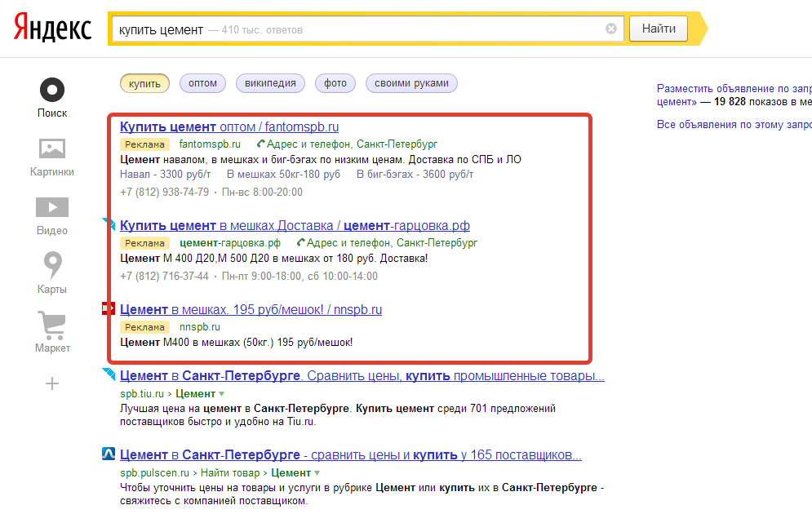Open the spb.tiu.ru Сравнить цены result title

click(362, 376)
